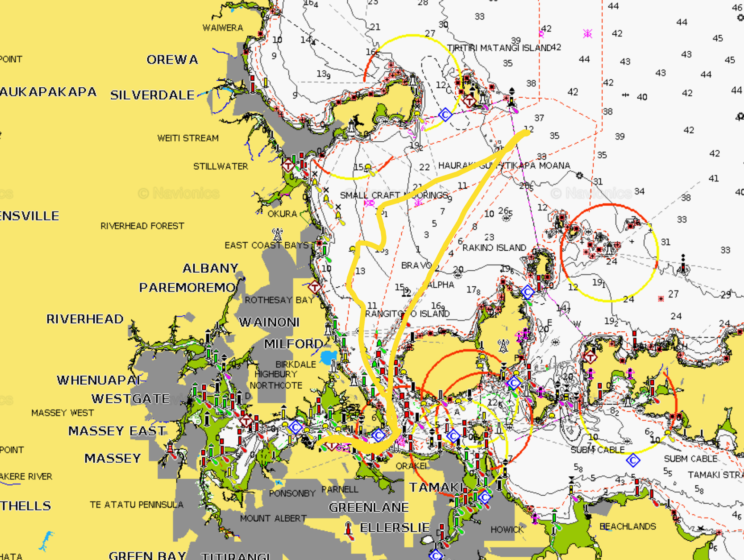Select blue C diamond by SUBM CABLE label
The width and height of the screenshot is (744, 560).
(633, 461)
